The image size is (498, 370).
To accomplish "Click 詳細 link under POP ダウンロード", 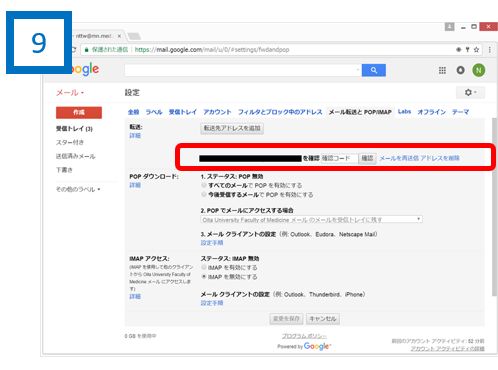I will click(135, 185).
